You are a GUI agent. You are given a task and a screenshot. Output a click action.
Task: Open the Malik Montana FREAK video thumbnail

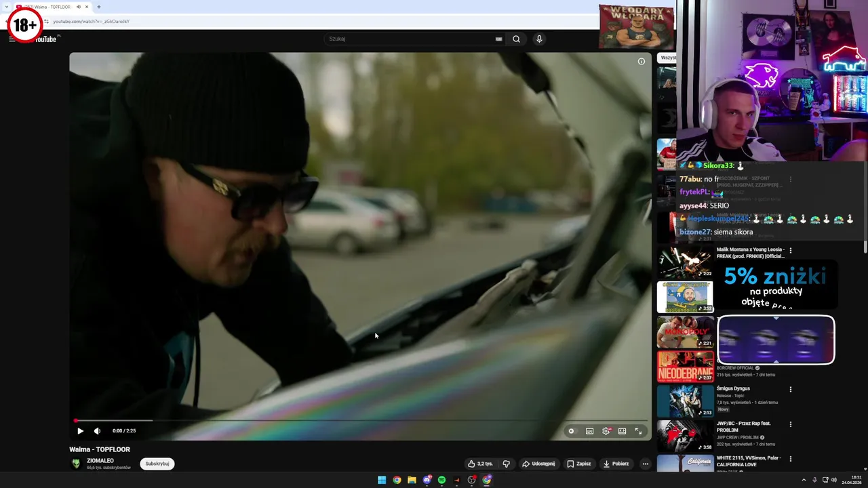685,262
